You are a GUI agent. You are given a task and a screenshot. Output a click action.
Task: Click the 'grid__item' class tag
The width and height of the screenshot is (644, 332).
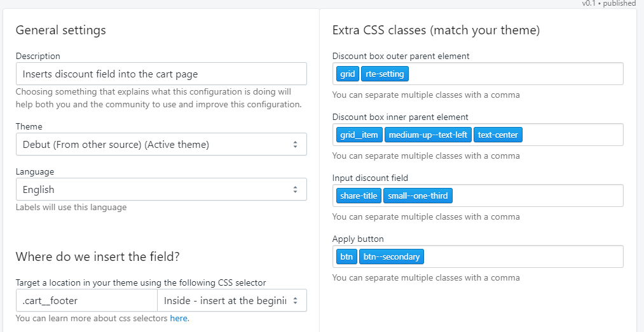359,135
